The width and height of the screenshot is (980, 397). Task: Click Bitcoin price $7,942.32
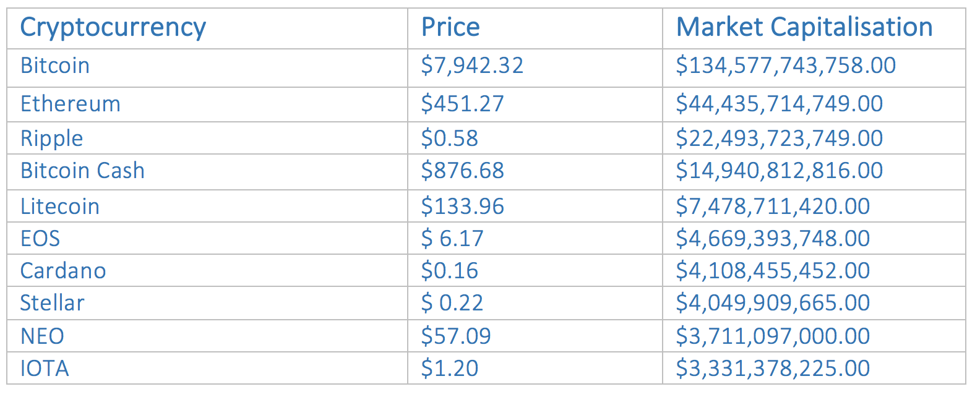coord(472,66)
